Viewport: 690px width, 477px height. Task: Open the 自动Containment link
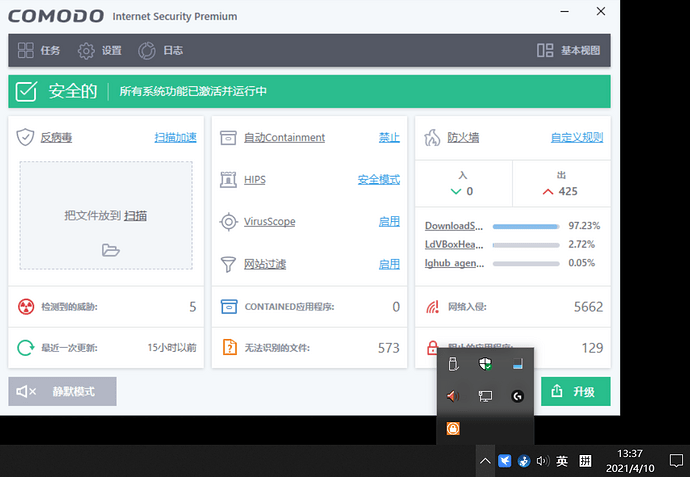284,138
